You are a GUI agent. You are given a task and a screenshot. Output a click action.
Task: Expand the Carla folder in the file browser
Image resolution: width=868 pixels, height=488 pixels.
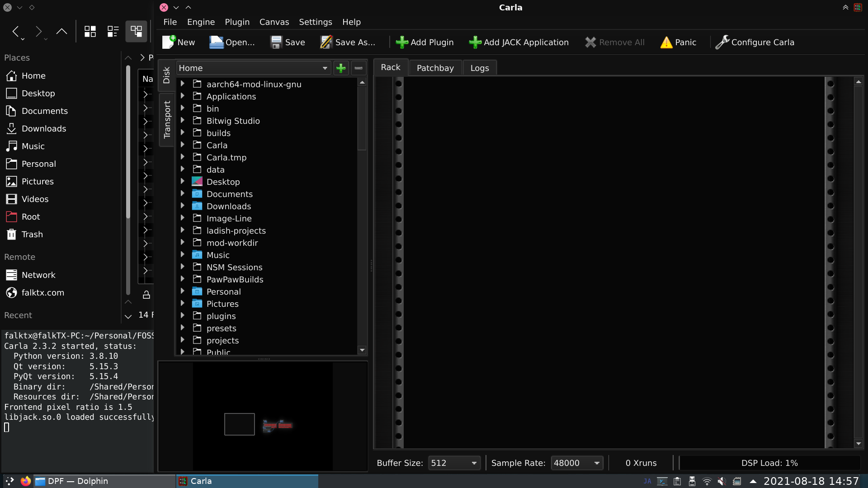pyautogui.click(x=183, y=145)
